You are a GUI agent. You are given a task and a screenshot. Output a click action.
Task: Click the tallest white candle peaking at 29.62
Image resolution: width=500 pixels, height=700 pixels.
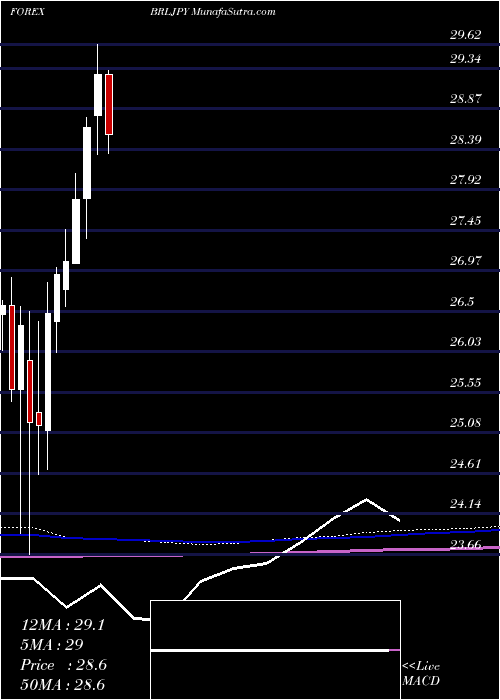click(x=98, y=95)
